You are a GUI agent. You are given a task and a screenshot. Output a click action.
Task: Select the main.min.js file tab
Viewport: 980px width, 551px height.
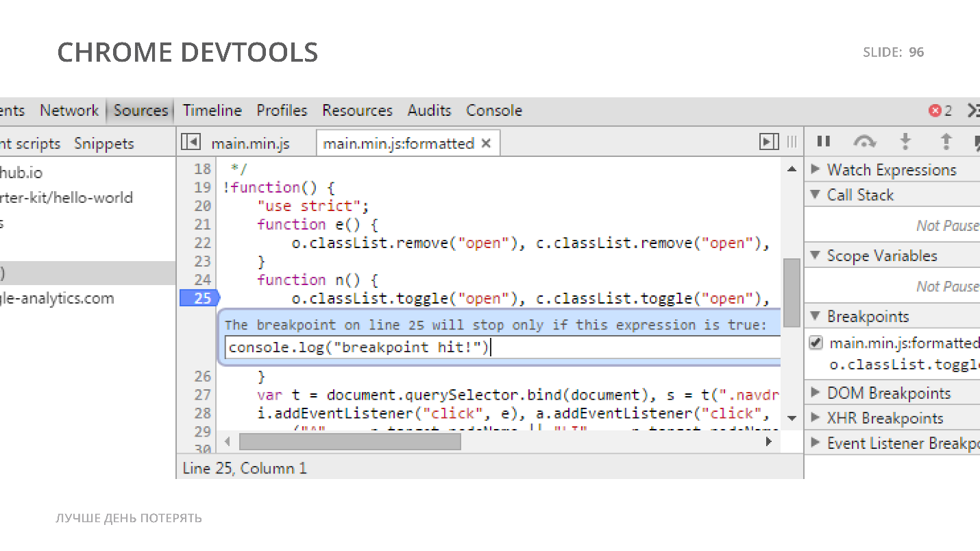pyautogui.click(x=250, y=143)
